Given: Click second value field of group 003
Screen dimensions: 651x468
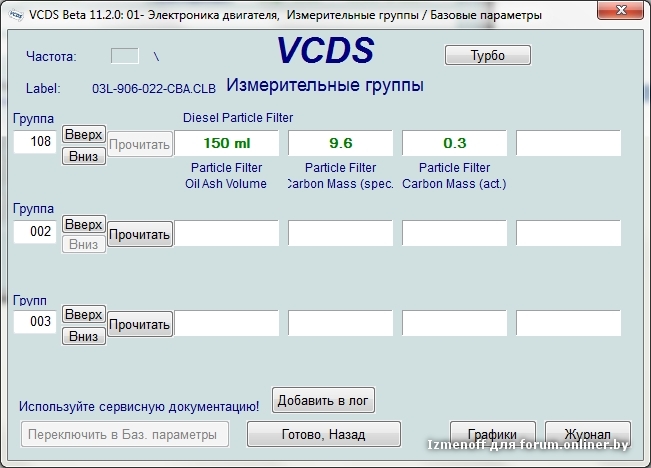Looking at the screenshot, I should 340,323.
